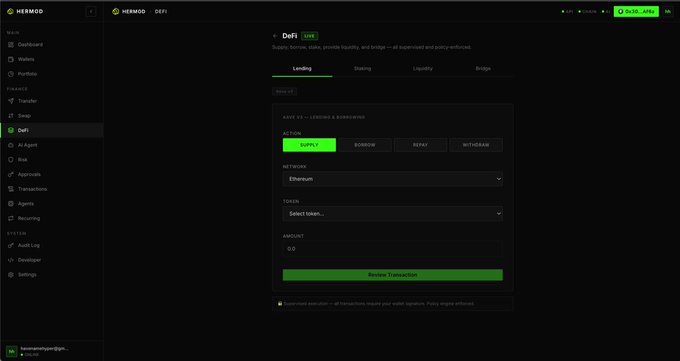
Task: Switch to the Lending tab
Action: click(302, 69)
